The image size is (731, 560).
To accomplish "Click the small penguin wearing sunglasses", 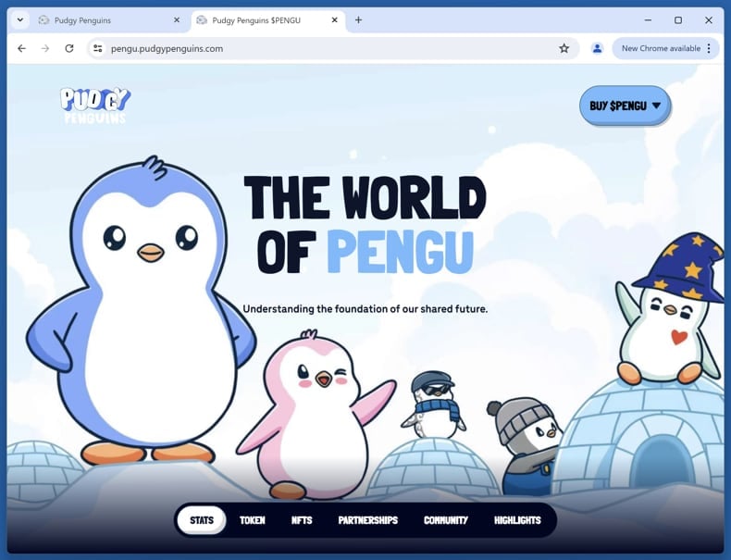I will [x=434, y=404].
